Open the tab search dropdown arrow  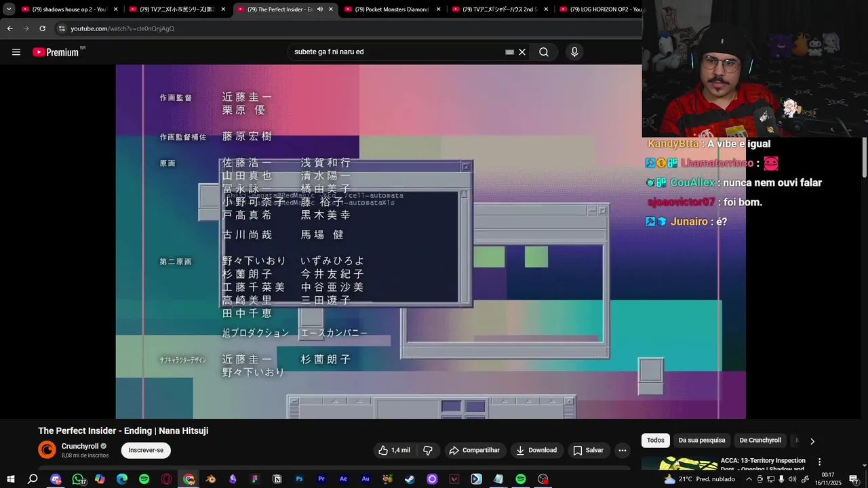[9, 9]
